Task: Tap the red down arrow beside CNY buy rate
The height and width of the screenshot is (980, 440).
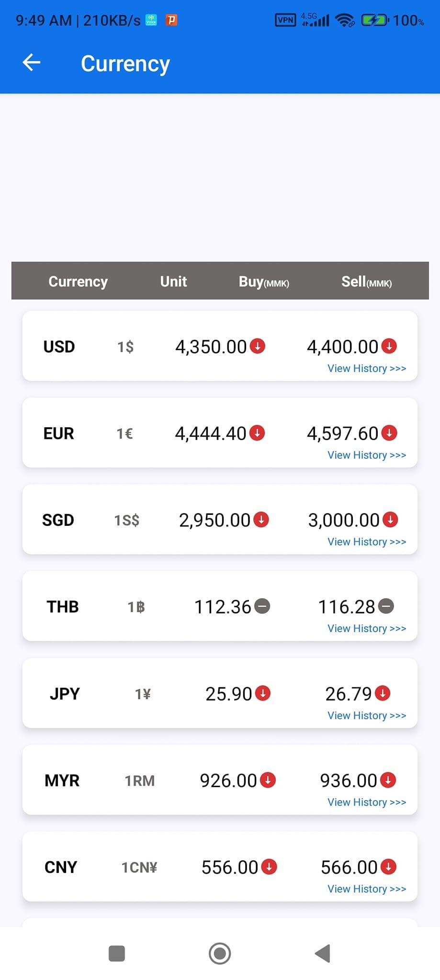Action: (269, 867)
